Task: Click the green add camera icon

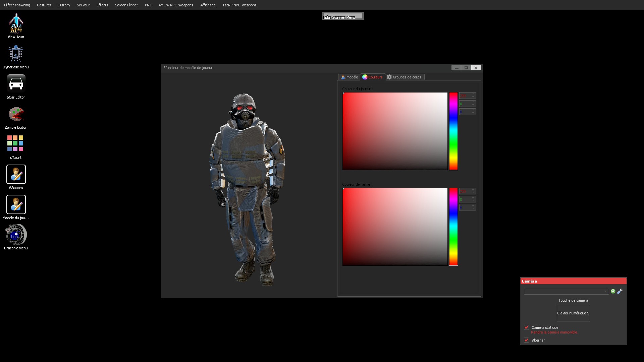Action: click(x=613, y=291)
